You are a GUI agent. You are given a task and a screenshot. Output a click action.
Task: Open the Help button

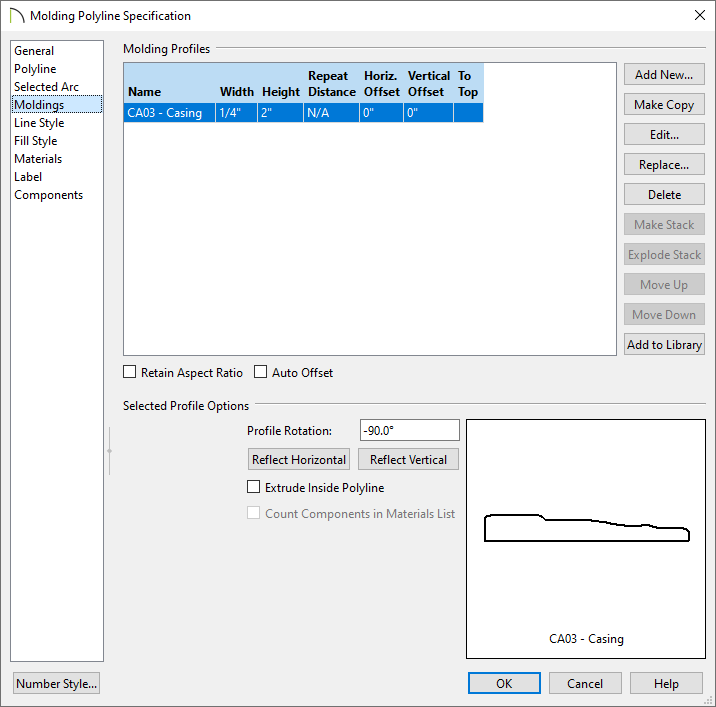click(x=666, y=683)
